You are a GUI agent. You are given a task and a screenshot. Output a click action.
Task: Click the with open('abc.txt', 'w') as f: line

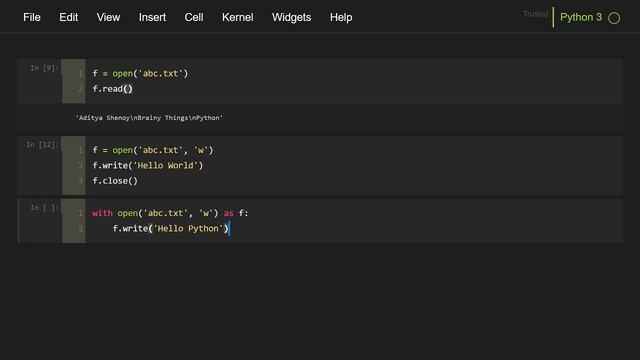170,213
